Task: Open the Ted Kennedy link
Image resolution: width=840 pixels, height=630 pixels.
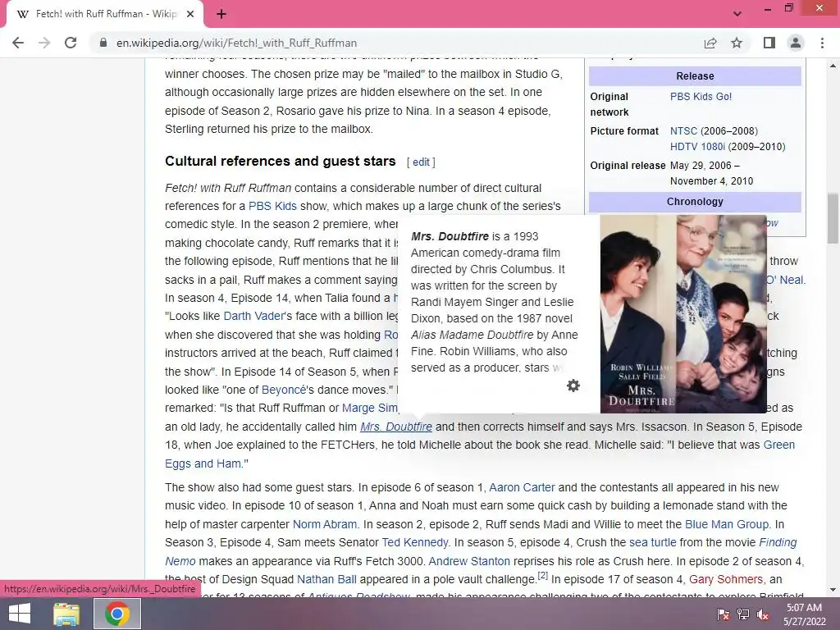Action: [414, 543]
